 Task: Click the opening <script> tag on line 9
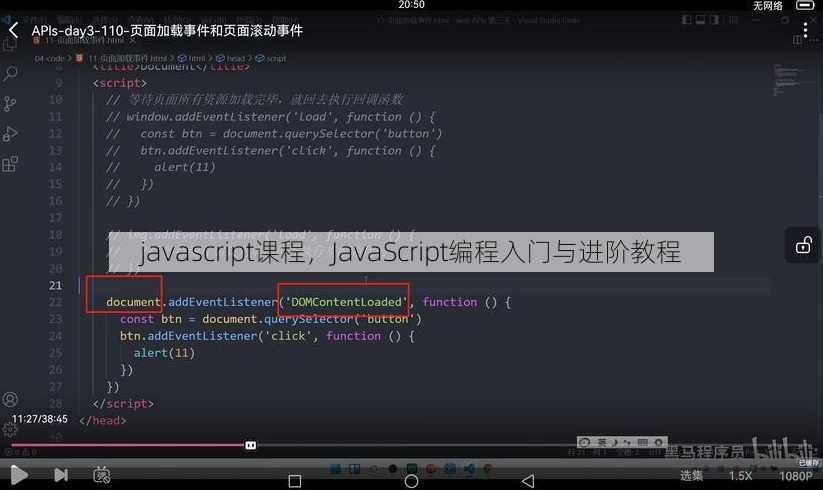(x=120, y=83)
